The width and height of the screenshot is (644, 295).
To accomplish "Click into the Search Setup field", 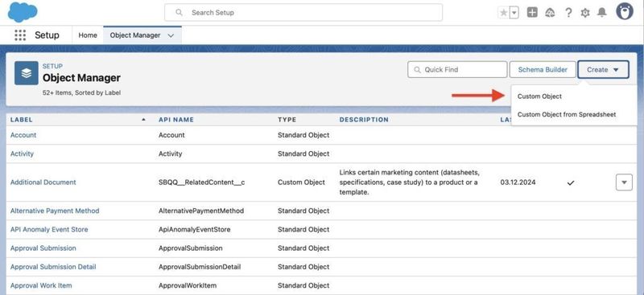I will click(x=303, y=13).
